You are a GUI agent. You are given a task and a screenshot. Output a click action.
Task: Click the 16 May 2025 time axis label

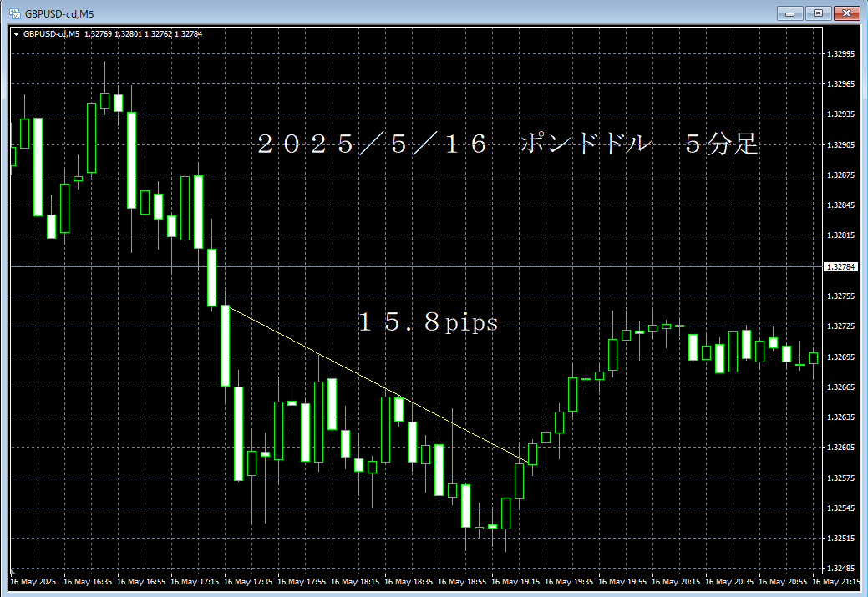(x=33, y=581)
